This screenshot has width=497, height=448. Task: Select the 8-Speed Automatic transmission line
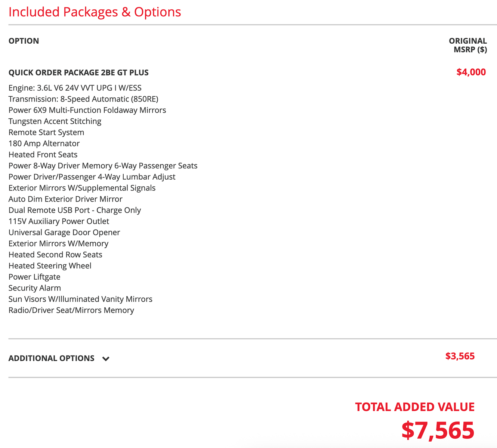83,99
